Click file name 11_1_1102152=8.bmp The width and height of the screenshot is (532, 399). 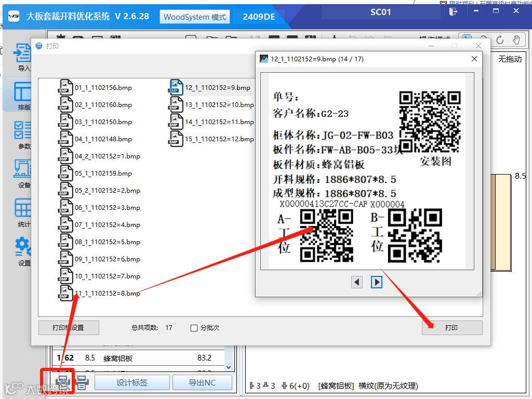coord(107,293)
